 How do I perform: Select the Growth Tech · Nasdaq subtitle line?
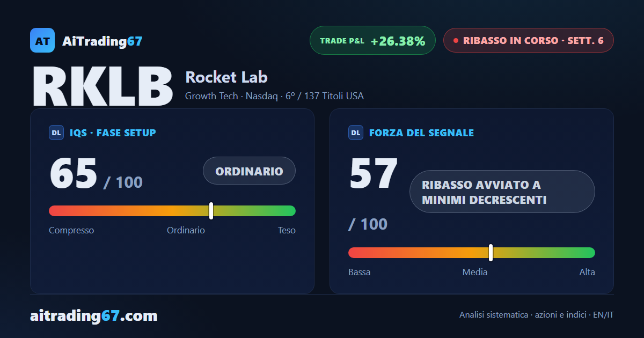pos(274,96)
